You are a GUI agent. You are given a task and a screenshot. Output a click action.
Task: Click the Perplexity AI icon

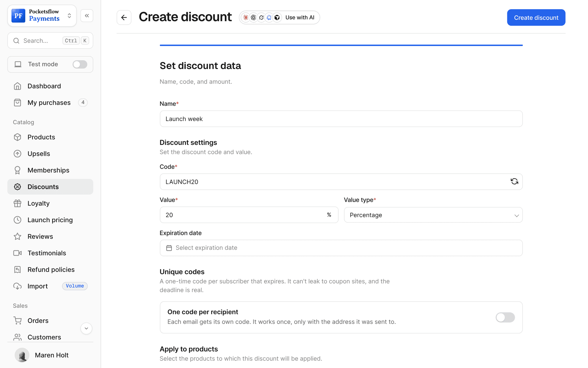point(261,18)
